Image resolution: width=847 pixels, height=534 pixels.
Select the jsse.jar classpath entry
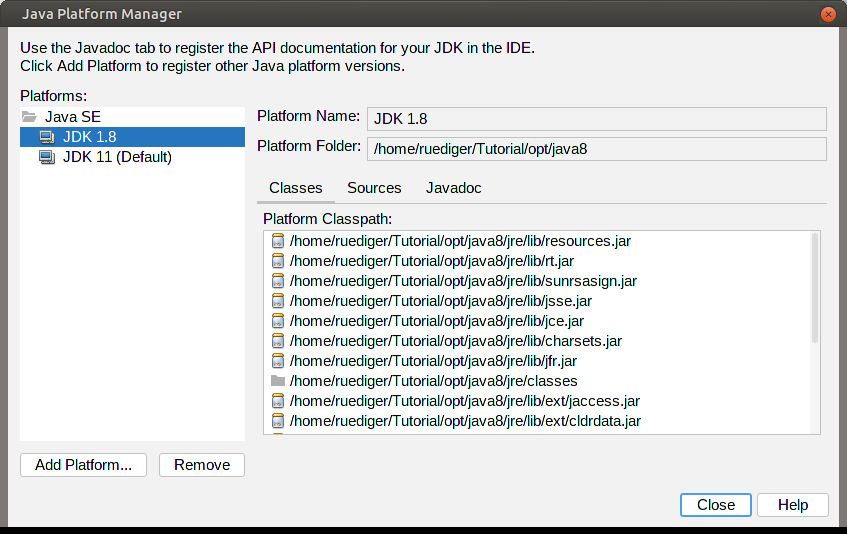tap(440, 301)
